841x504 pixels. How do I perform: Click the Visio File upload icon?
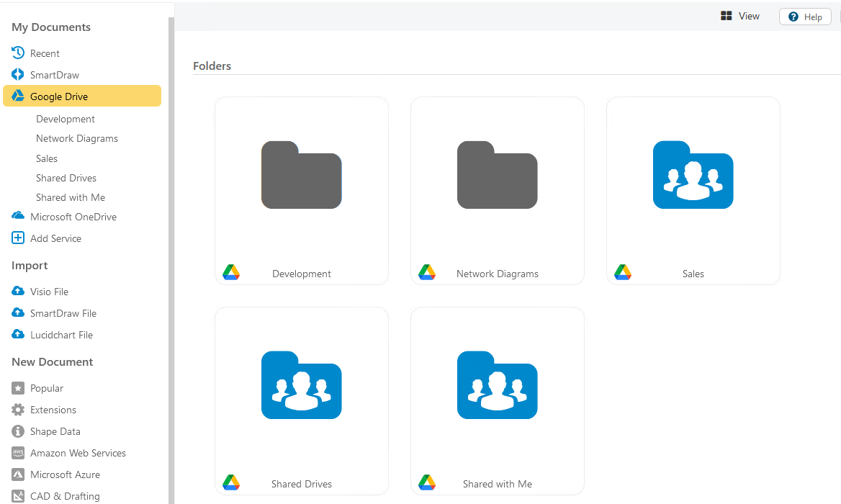[18, 292]
